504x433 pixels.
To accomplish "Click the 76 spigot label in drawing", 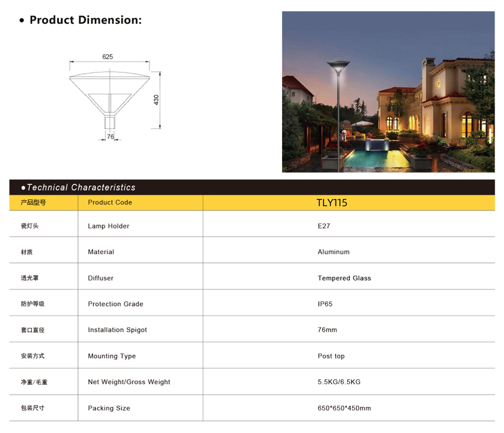I will [110, 137].
